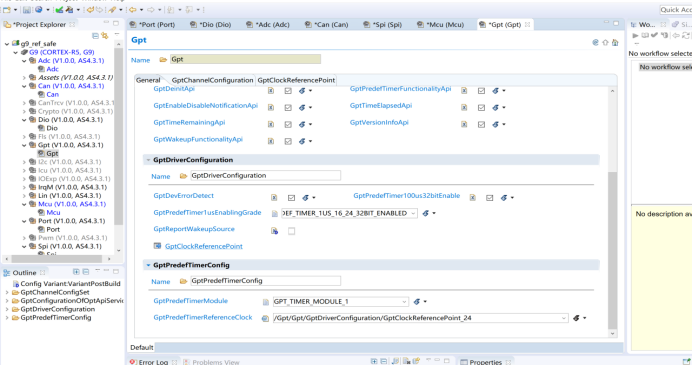Screen dimensions: 693x365
Task: Toggle the GptVersionInfoApi checkbox
Action: coord(481,125)
